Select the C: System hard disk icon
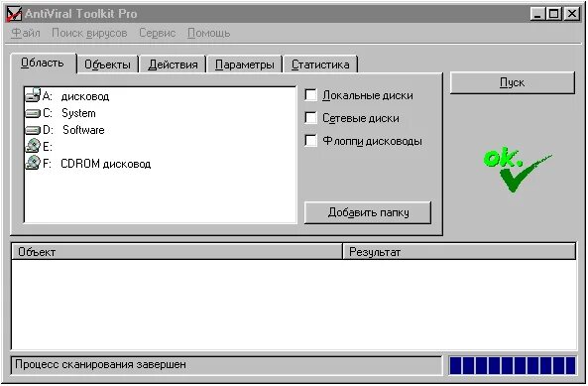The width and height of the screenshot is (588, 386). pyautogui.click(x=33, y=113)
